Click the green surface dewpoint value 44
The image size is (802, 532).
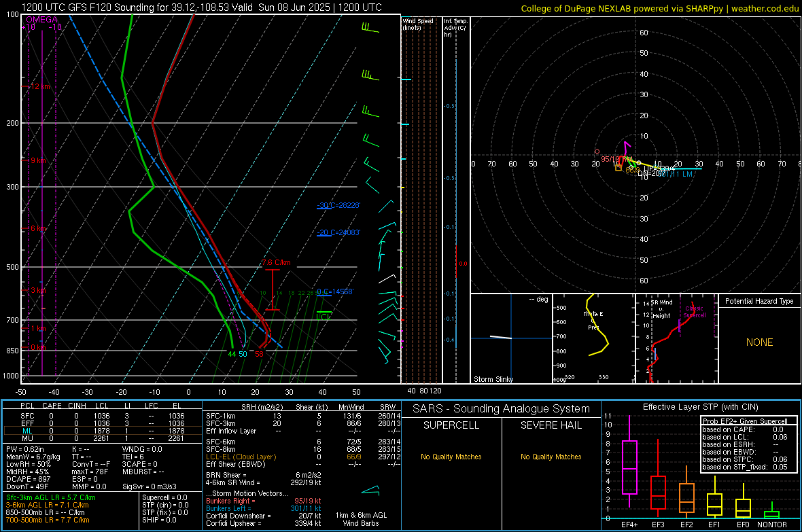tap(232, 354)
